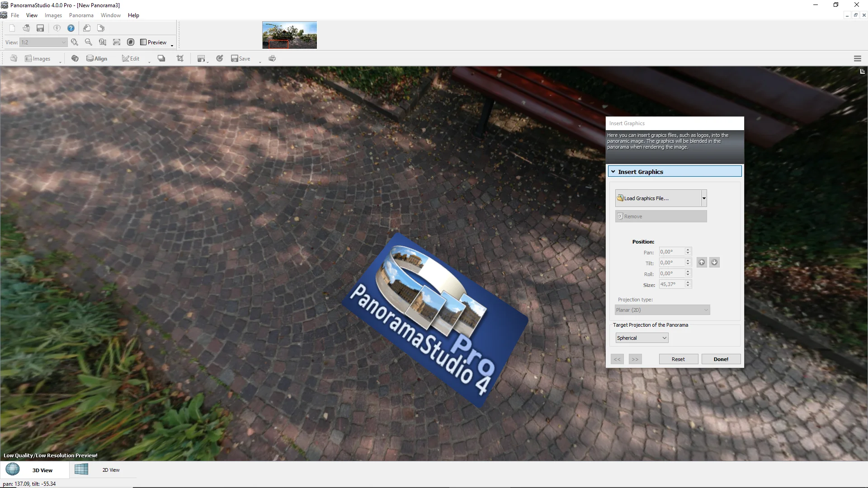
Task: Fit panorama to window icon
Action: click(117, 42)
